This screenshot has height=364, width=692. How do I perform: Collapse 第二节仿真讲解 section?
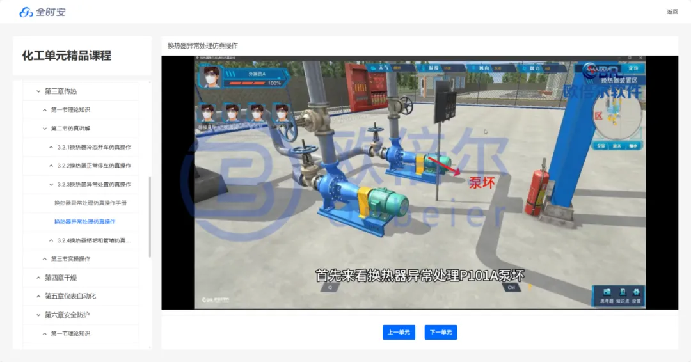point(45,128)
